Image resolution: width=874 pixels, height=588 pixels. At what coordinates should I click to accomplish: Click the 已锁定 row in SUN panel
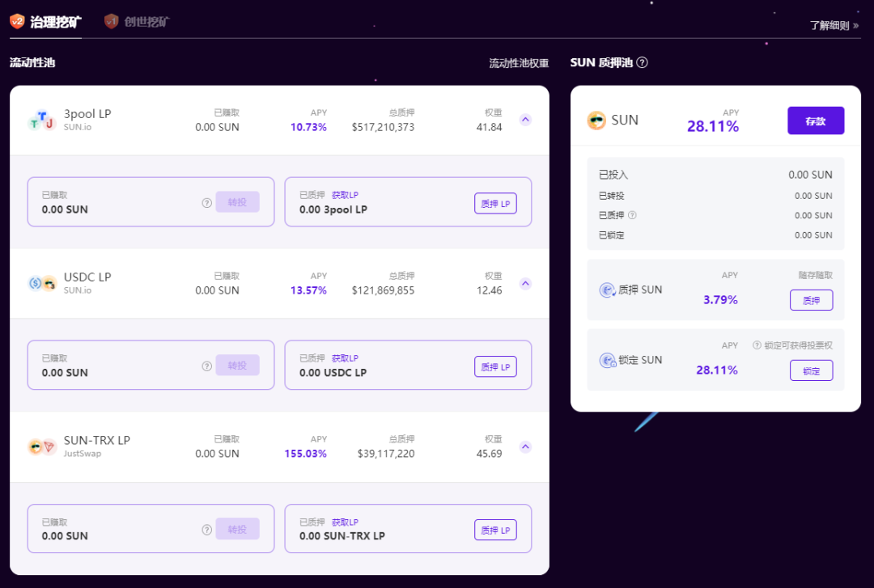(715, 235)
